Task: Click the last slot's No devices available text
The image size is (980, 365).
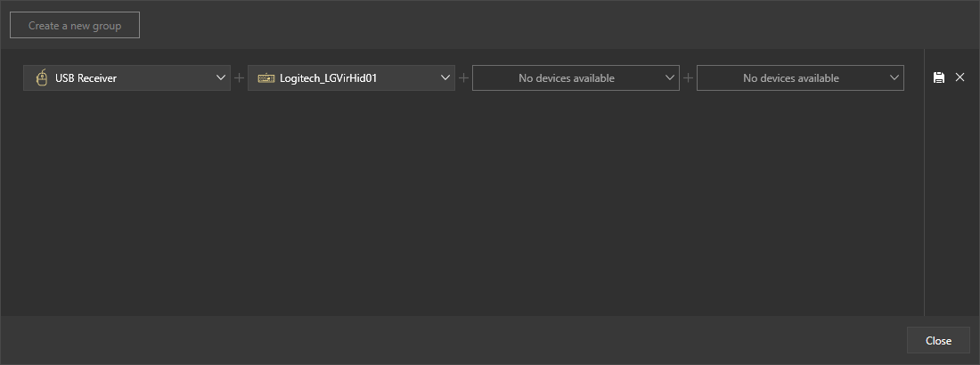Action: pos(790,78)
